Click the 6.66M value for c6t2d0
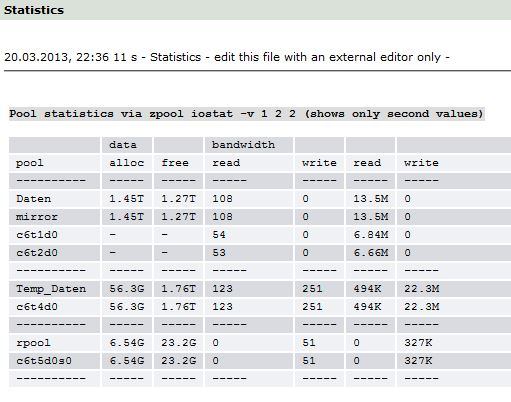This screenshot has height=402, width=511. [371, 253]
